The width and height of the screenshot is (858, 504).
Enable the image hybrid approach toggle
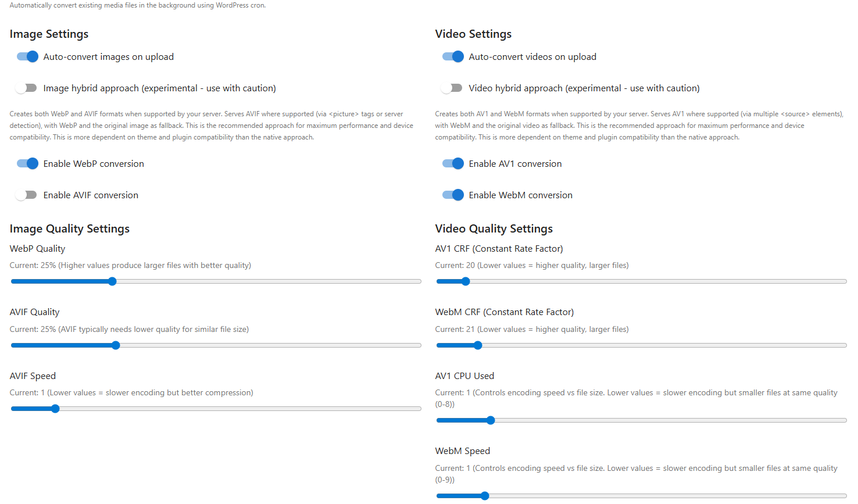[x=27, y=88]
